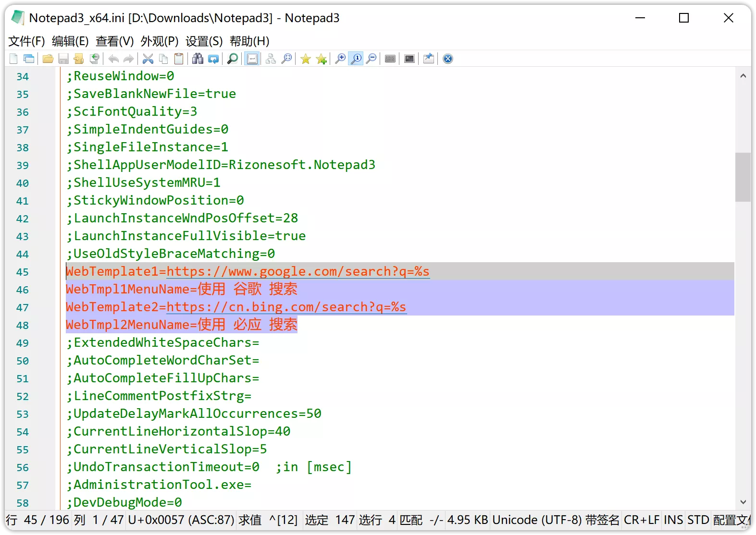
Task: Reset zoom with the magnifier 1 icon
Action: coord(356,59)
